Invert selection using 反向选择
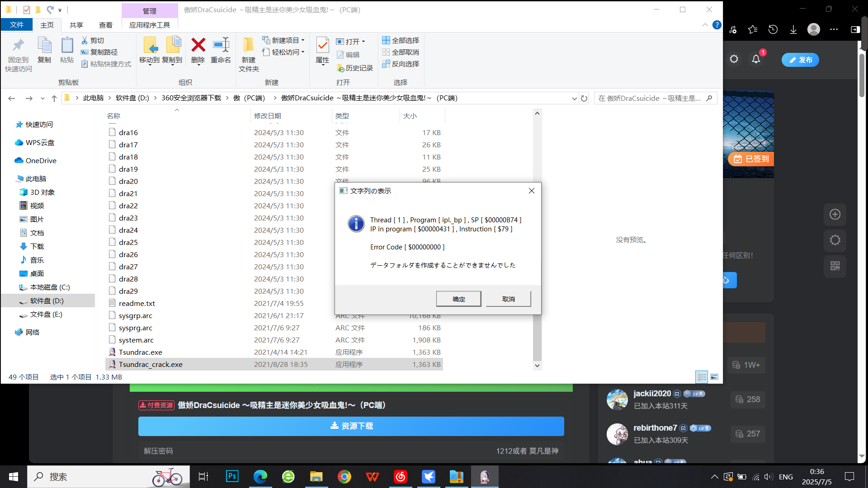868x488 pixels. [401, 64]
